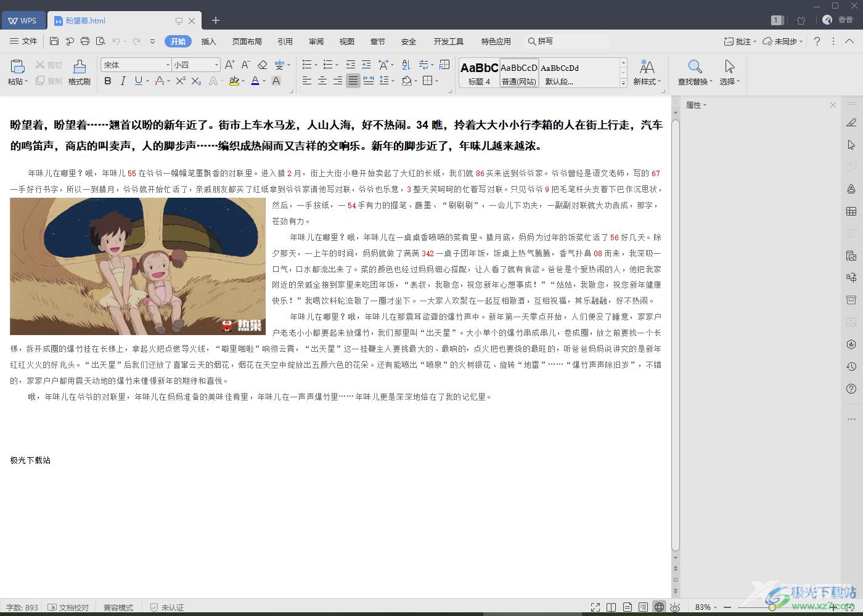Viewport: 863px width, 616px height.
Task: Apply the 普通(网站) style
Action: pos(519,73)
